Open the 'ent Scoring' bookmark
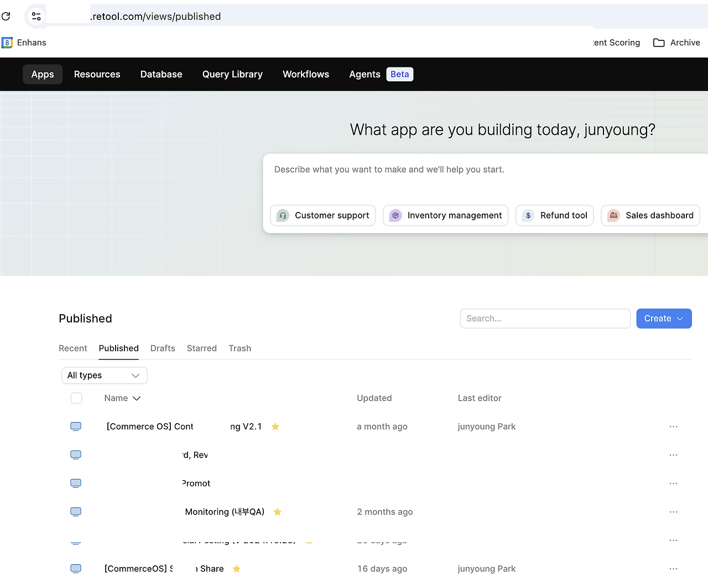 (x=617, y=43)
